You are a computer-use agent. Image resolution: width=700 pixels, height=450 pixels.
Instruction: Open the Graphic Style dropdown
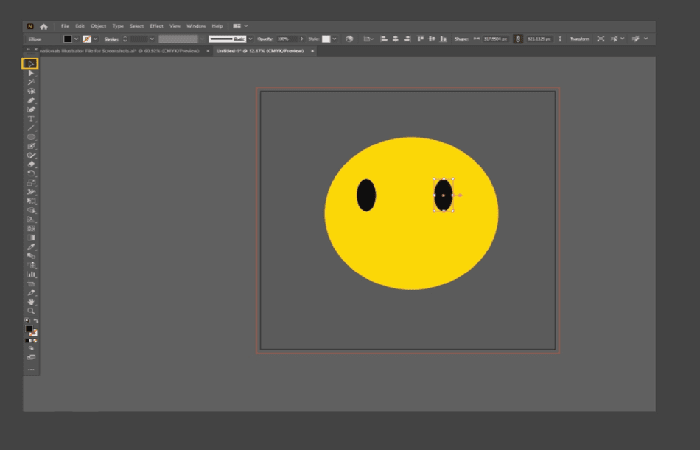(334, 39)
